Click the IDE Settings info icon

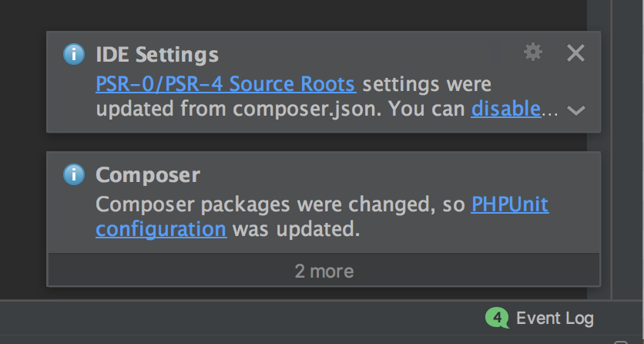pyautogui.click(x=73, y=54)
